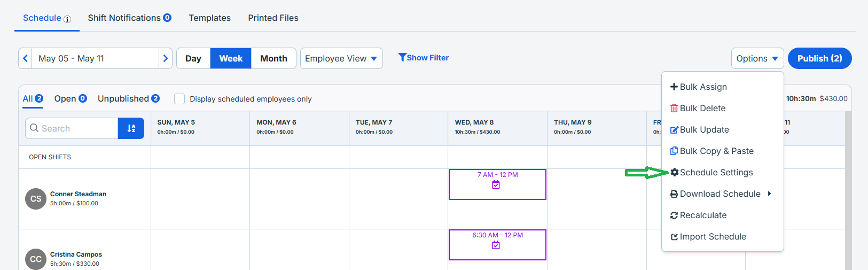The width and height of the screenshot is (868, 270).
Task: Click the WED, MAY 8 column header
Action: (x=497, y=128)
